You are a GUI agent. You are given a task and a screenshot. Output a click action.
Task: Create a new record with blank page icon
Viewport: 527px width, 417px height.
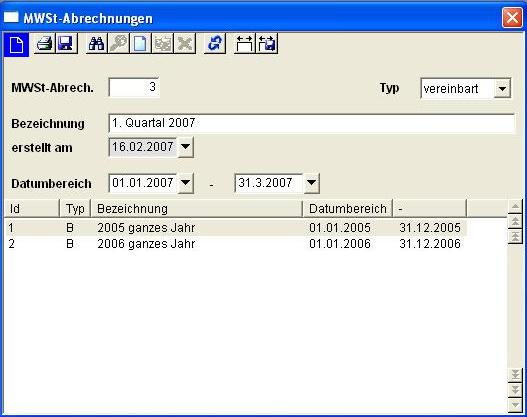click(140, 43)
